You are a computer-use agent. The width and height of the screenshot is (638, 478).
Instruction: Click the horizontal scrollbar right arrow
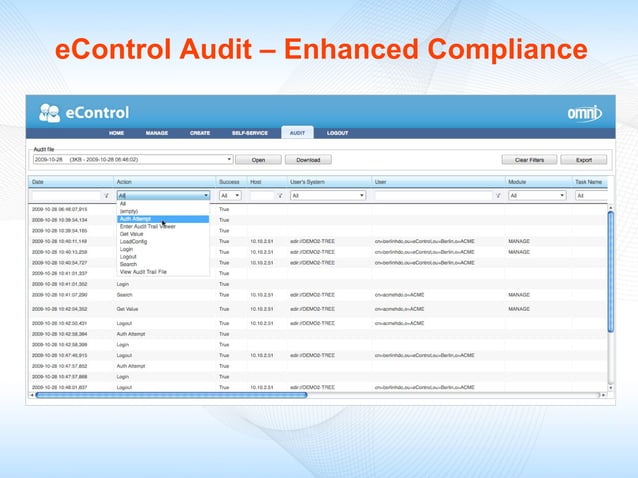(x=603, y=395)
